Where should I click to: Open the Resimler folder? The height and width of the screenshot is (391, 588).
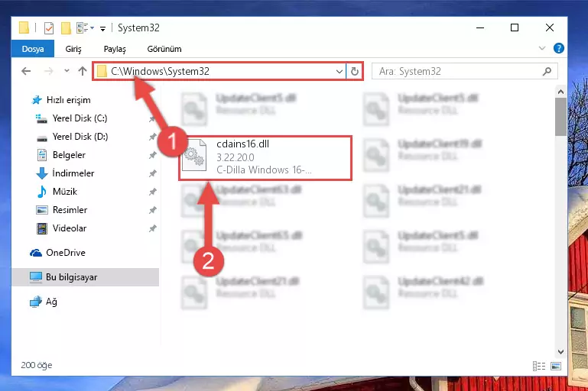[70, 210]
